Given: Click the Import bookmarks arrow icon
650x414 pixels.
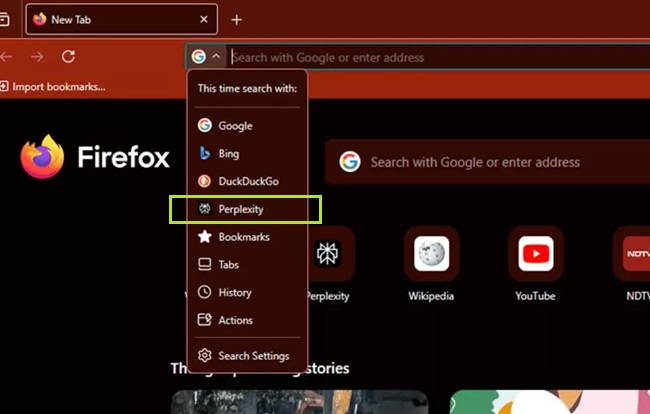Looking at the screenshot, I should pos(4,86).
